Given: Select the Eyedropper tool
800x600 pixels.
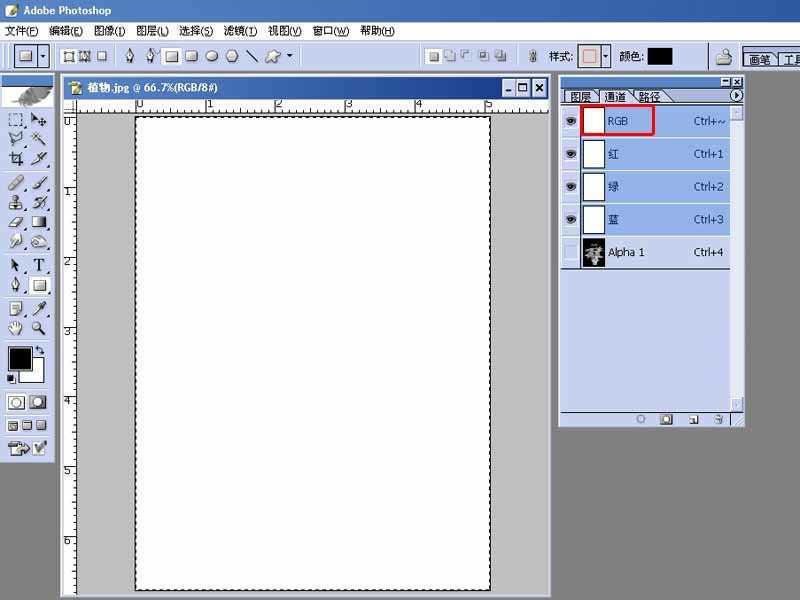Looking at the screenshot, I should pyautogui.click(x=39, y=308).
